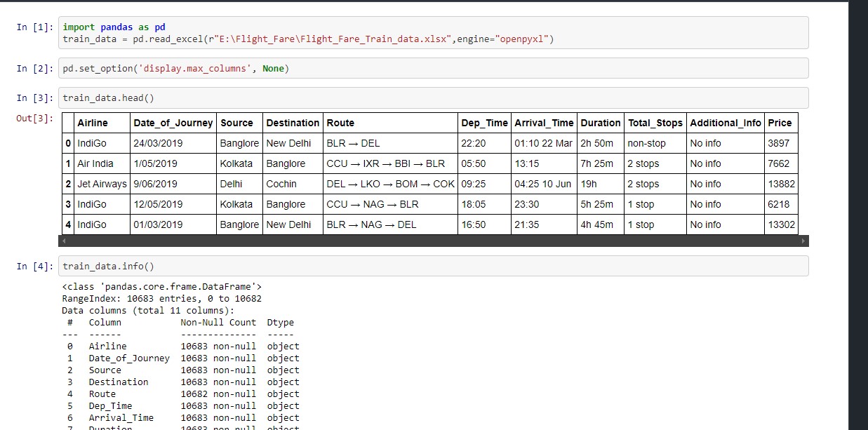The height and width of the screenshot is (430, 868).
Task: Click the route DEL → LKO → BOM → COK
Action: coord(391,184)
